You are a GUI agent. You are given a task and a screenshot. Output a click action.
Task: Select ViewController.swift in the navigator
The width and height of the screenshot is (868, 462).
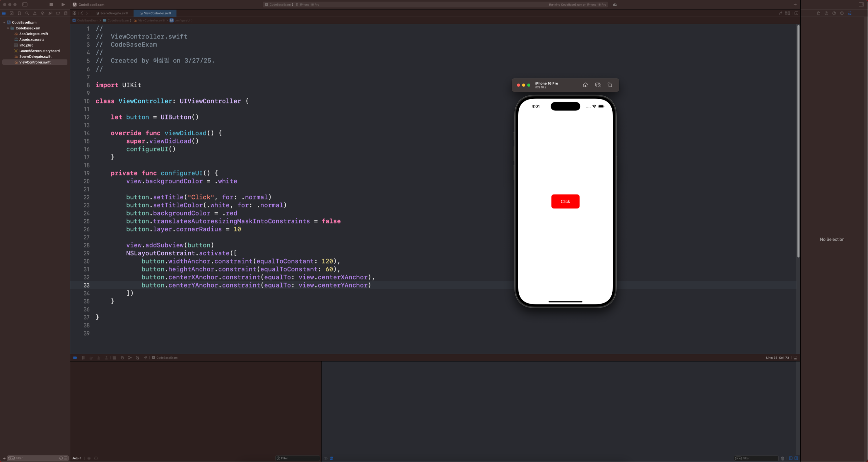tap(35, 62)
